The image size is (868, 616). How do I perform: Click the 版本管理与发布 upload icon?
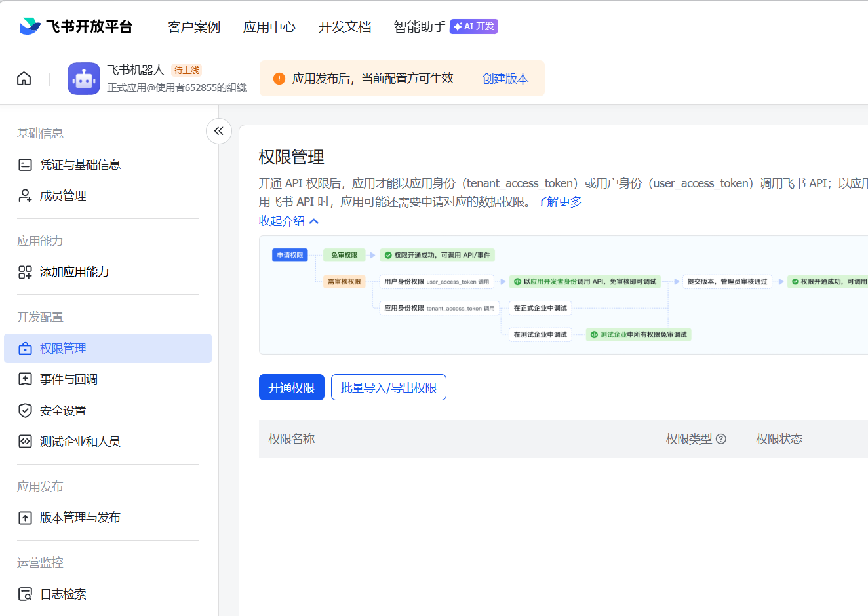point(25,518)
